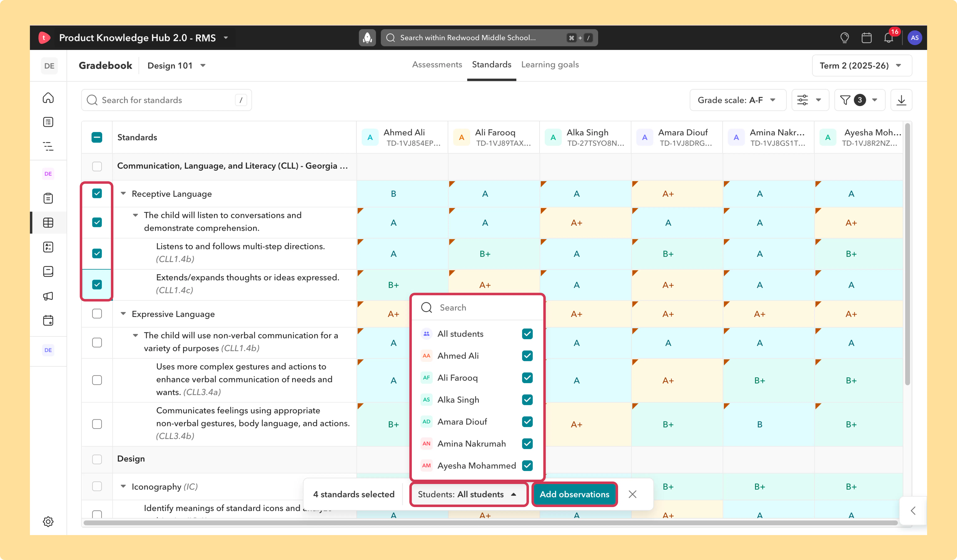The image size is (957, 560).
Task: Check the Design section checkbox
Action: (x=97, y=459)
